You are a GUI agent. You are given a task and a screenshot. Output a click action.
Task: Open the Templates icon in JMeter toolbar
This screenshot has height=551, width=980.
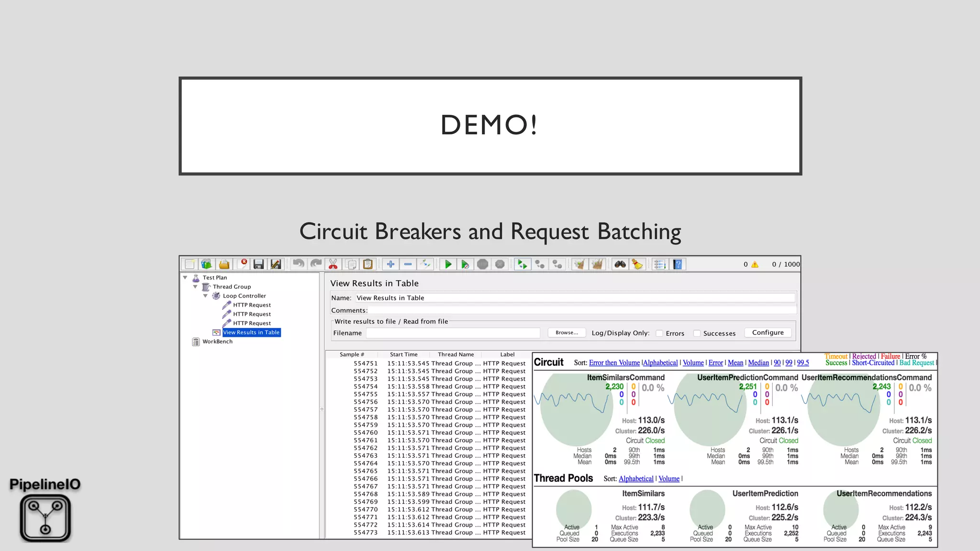point(207,264)
